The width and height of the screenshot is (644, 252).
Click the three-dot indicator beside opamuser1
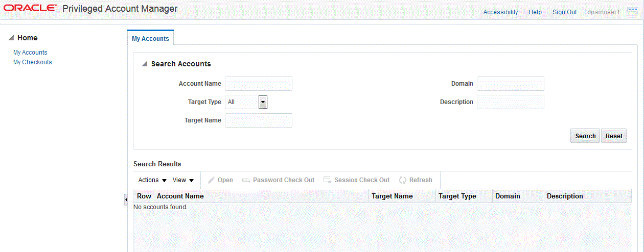[x=632, y=9]
